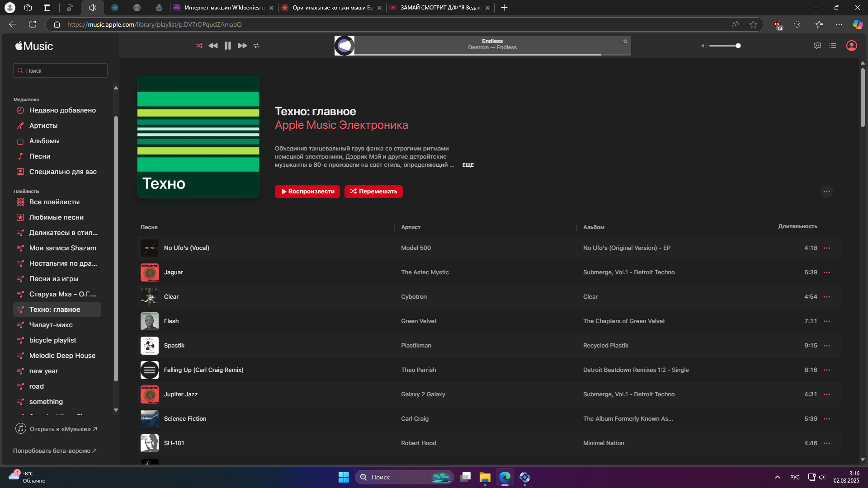
Task: Click the Воспроизвести button
Action: click(x=307, y=192)
